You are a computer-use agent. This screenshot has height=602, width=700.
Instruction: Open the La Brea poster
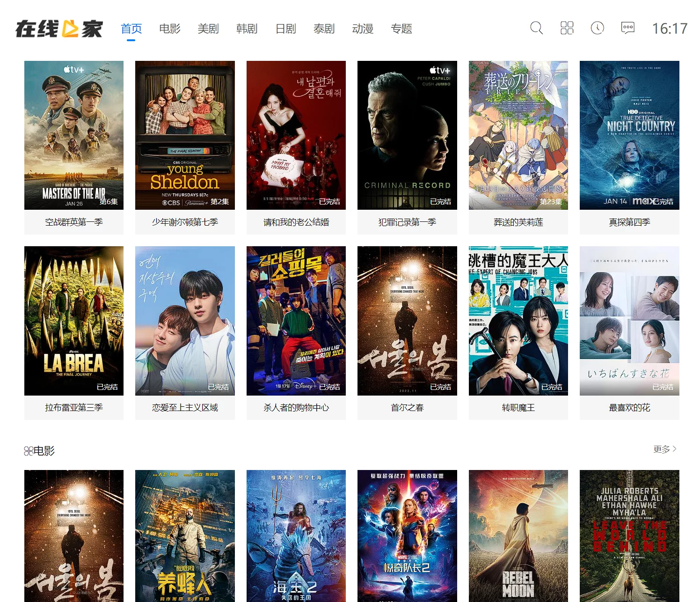[x=74, y=321]
